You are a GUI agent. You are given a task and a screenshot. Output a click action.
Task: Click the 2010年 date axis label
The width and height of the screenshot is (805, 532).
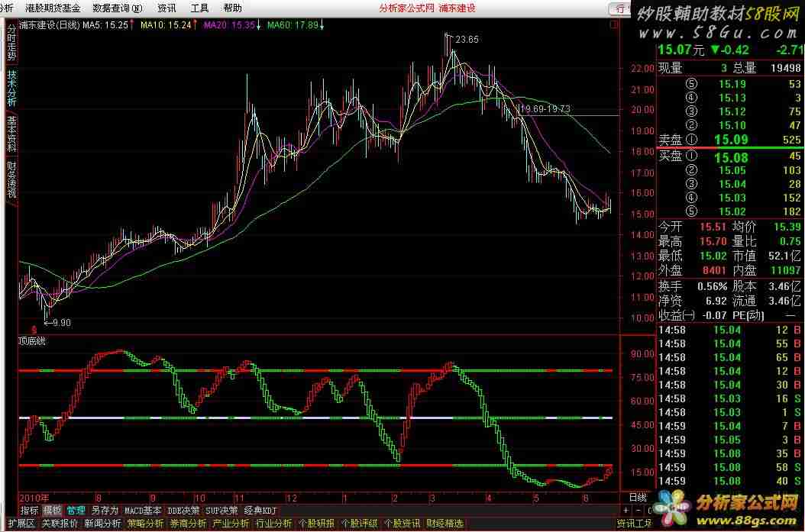click(34, 498)
